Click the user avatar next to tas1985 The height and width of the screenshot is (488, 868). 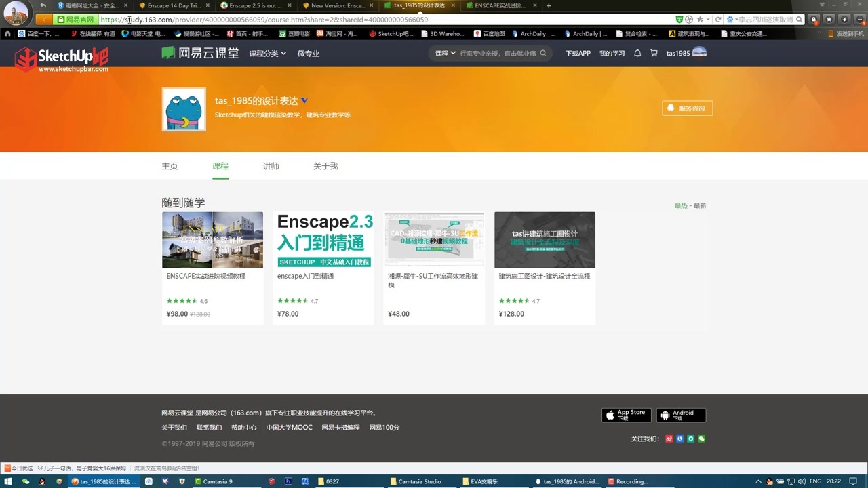coord(699,53)
